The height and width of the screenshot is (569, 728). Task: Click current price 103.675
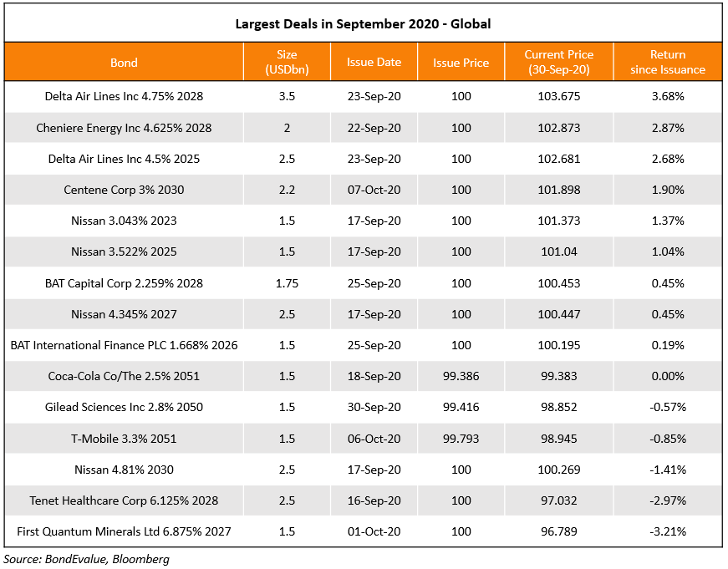pyautogui.click(x=559, y=96)
